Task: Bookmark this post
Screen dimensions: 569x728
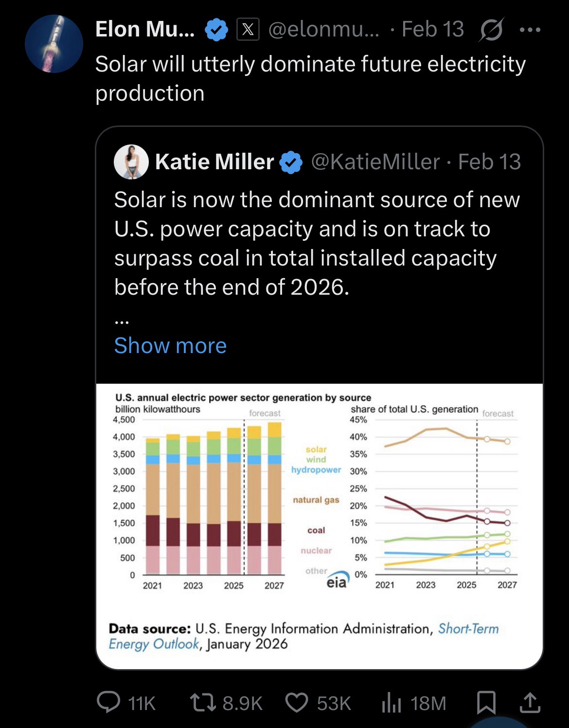Action: (x=485, y=703)
